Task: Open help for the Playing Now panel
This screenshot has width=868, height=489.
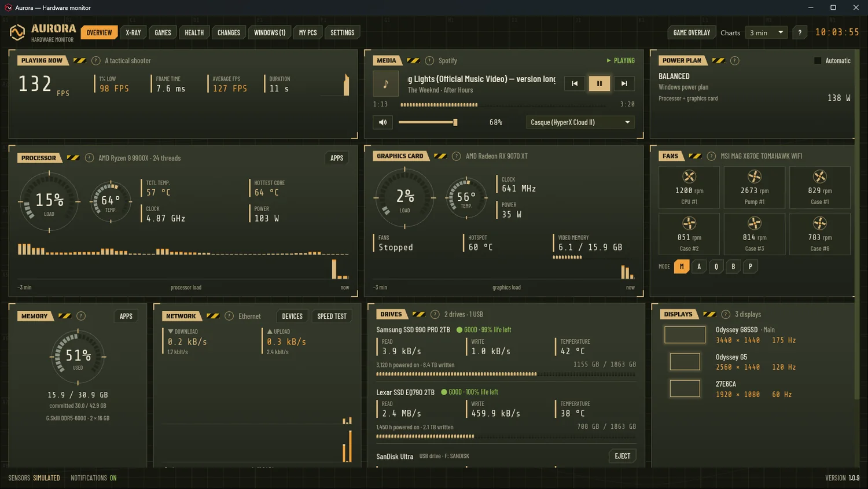Action: (96, 61)
